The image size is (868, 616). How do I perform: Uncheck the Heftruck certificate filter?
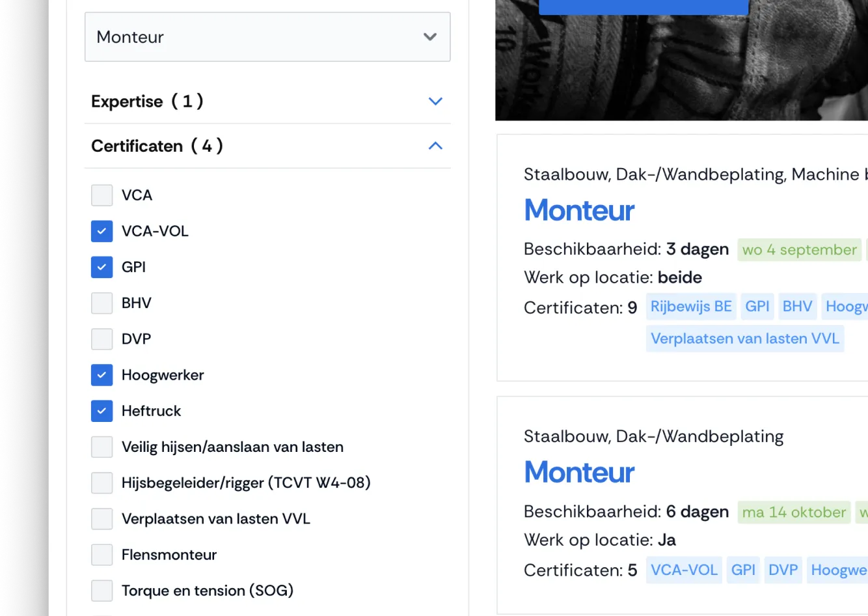coord(102,411)
